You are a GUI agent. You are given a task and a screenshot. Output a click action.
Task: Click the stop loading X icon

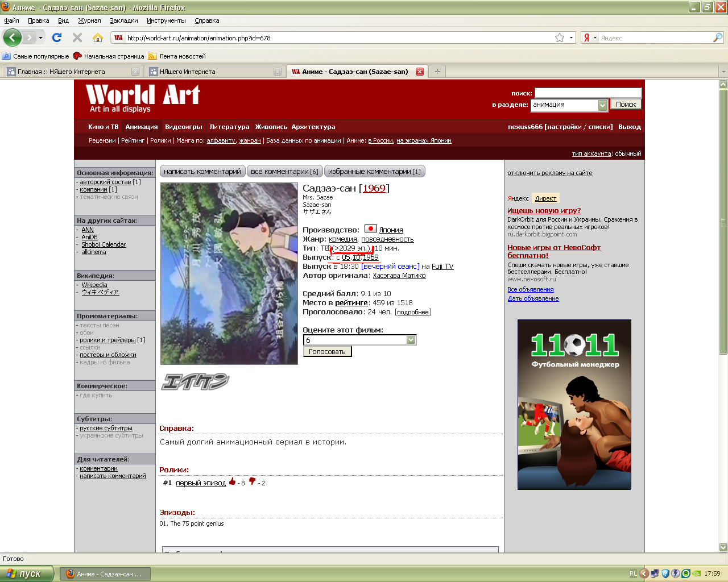pyautogui.click(x=77, y=38)
